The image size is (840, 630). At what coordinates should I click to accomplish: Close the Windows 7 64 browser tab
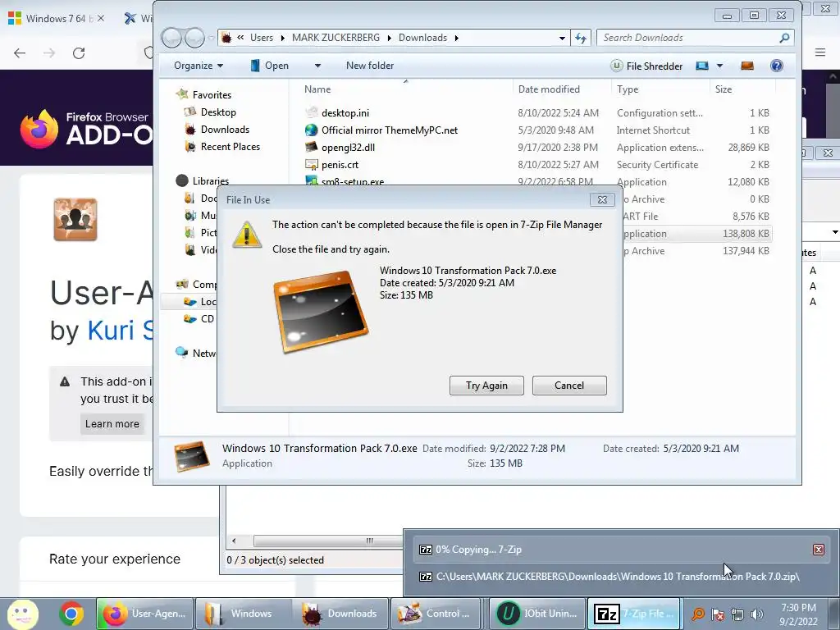click(x=101, y=18)
